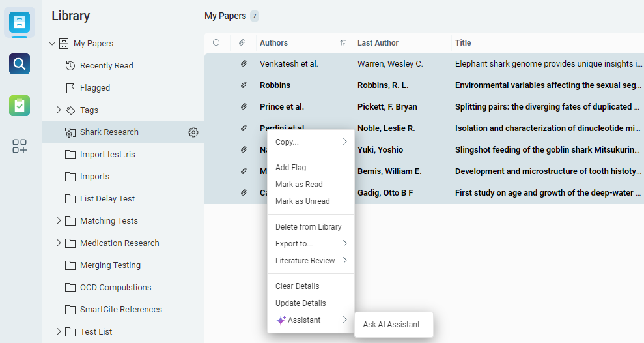Image resolution: width=644 pixels, height=343 pixels.
Task: Open Shark Research list settings gear
Action: 193,132
